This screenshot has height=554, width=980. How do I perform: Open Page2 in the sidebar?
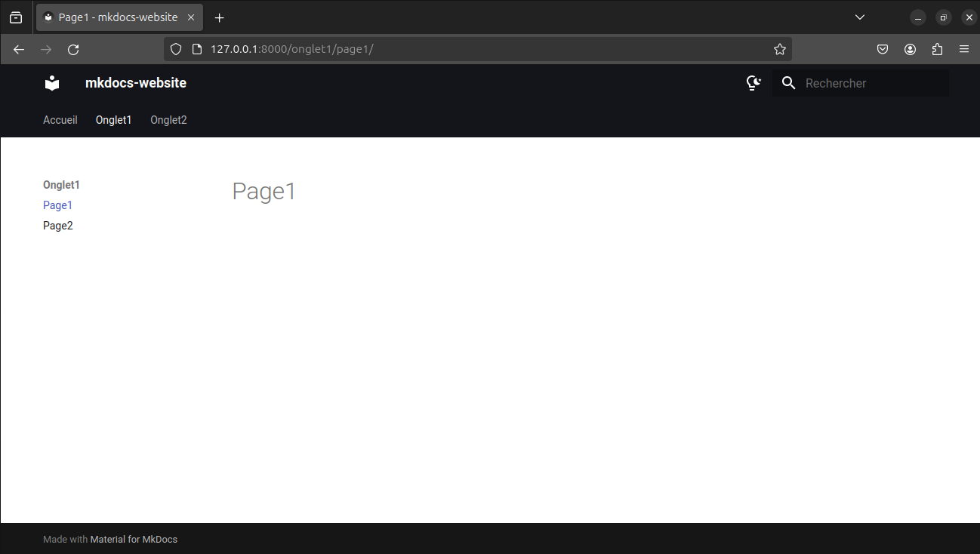coord(58,226)
